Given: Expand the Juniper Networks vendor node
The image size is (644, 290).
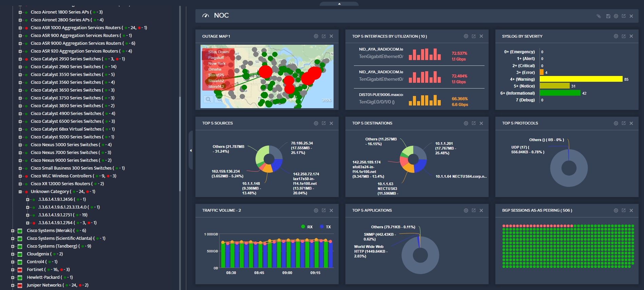Looking at the screenshot, I should [13, 285].
